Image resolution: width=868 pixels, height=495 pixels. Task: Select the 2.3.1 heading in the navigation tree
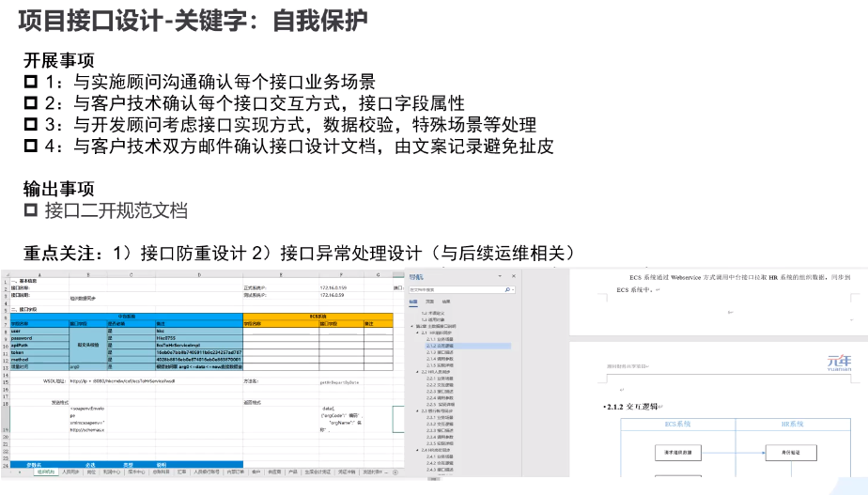click(x=440, y=417)
